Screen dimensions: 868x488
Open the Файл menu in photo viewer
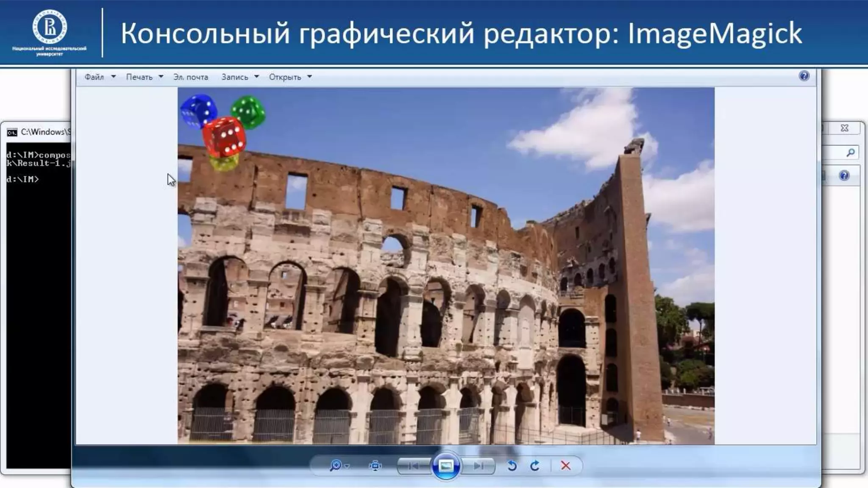pos(94,77)
